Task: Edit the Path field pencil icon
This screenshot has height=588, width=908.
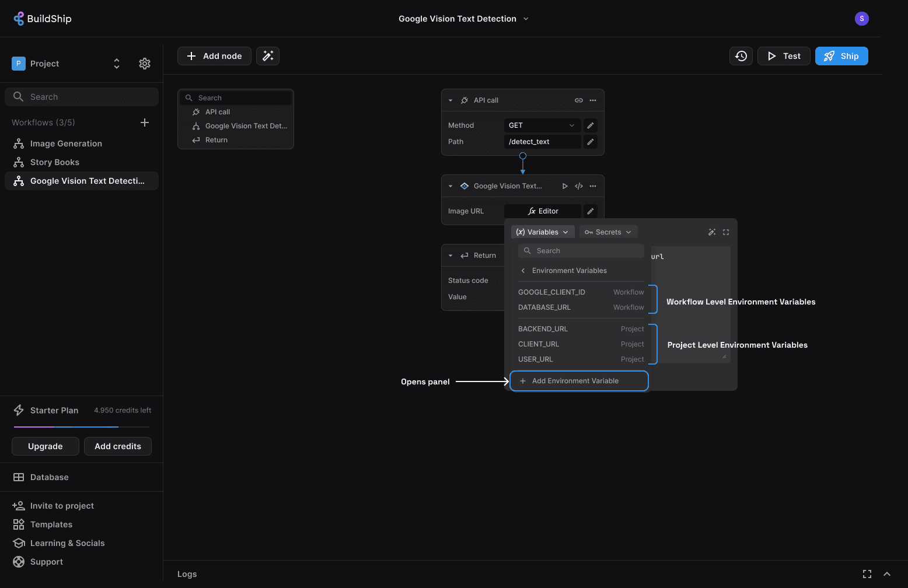Action: (591, 142)
